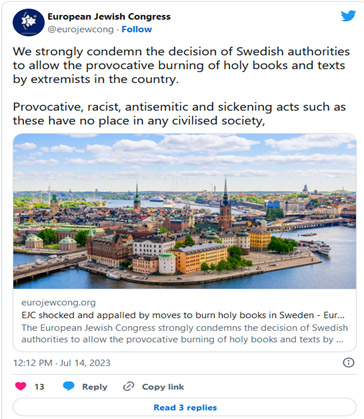Open European Jewish Congress profile avatar

[28, 22]
